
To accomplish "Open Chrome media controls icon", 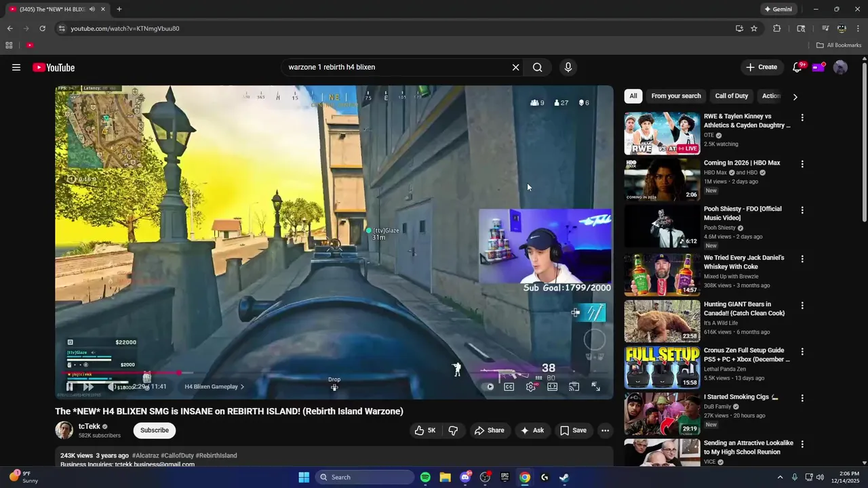I will coord(825,28).
